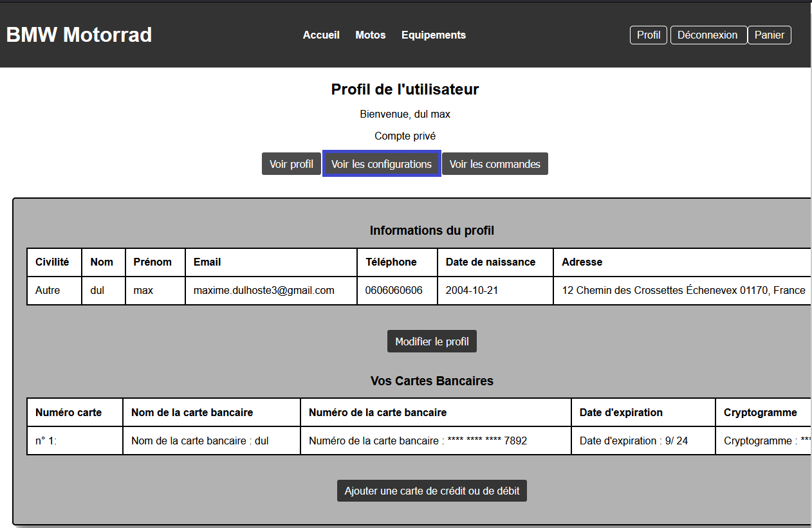
Task: Click the masked card number ending 7892
Action: [x=418, y=441]
